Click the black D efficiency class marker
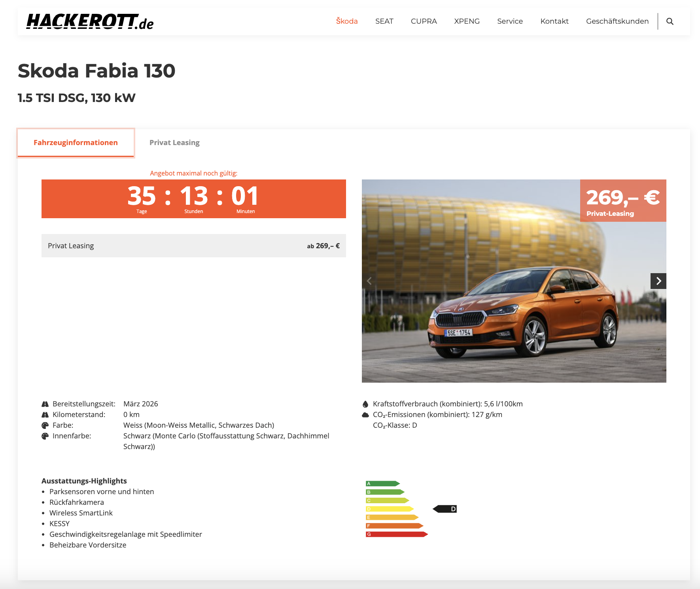 tap(445, 509)
